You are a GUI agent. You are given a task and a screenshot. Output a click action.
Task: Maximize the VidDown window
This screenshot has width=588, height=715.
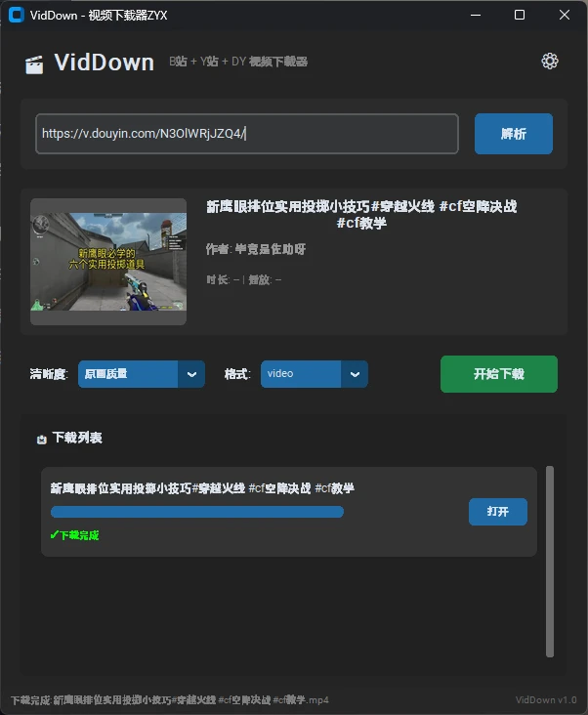pos(520,15)
